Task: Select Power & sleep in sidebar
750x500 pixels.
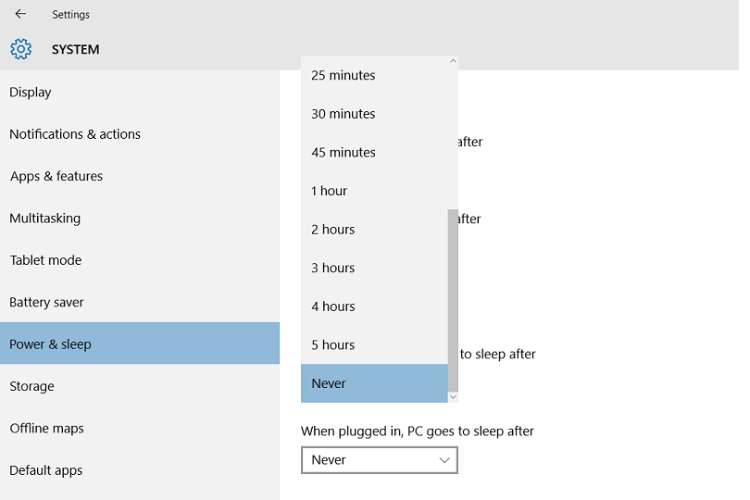Action: 140,344
